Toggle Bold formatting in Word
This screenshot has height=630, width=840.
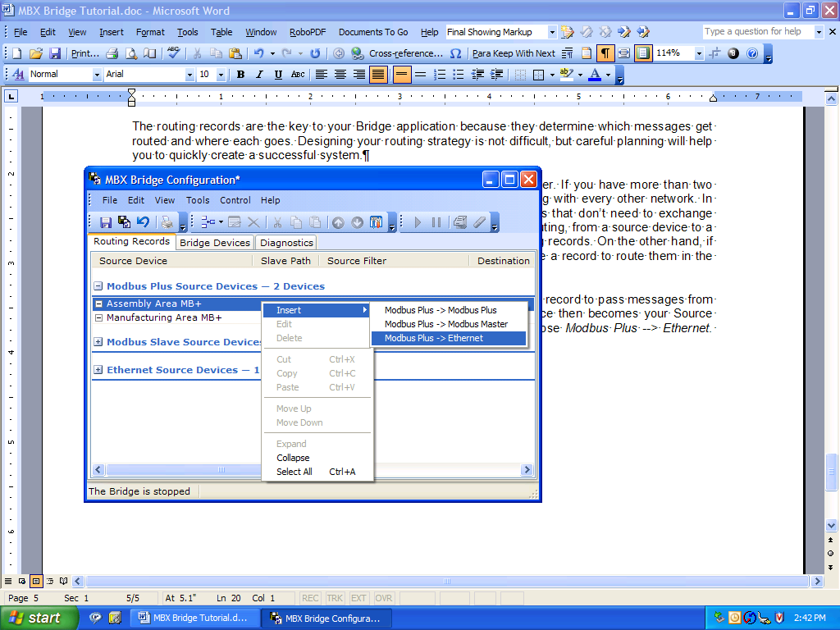pyautogui.click(x=240, y=75)
